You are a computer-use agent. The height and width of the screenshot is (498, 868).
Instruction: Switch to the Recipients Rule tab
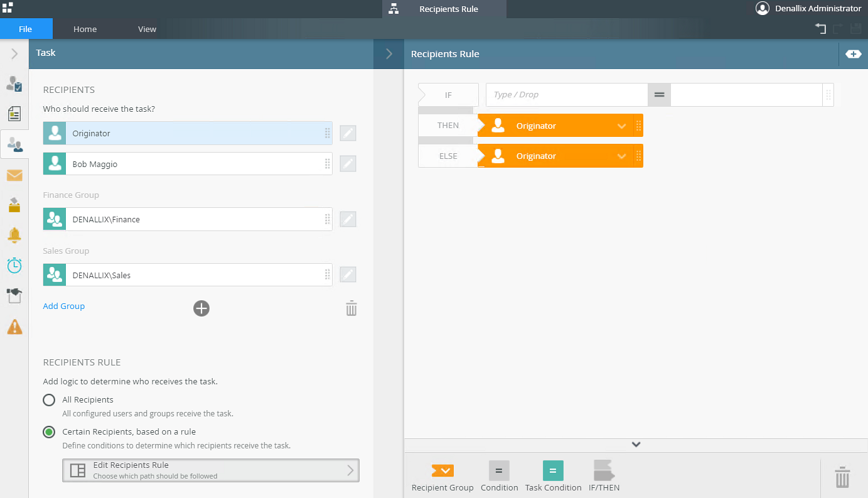444,9
